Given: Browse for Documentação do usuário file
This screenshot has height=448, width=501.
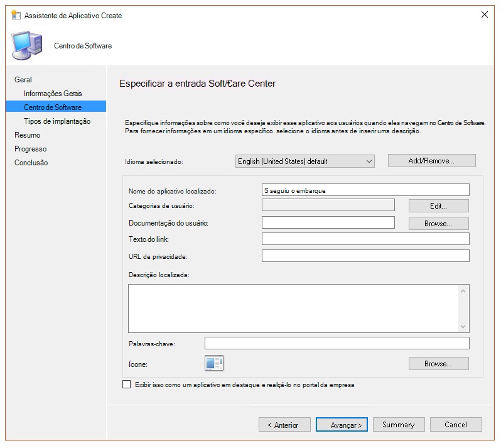Looking at the screenshot, I should [438, 223].
